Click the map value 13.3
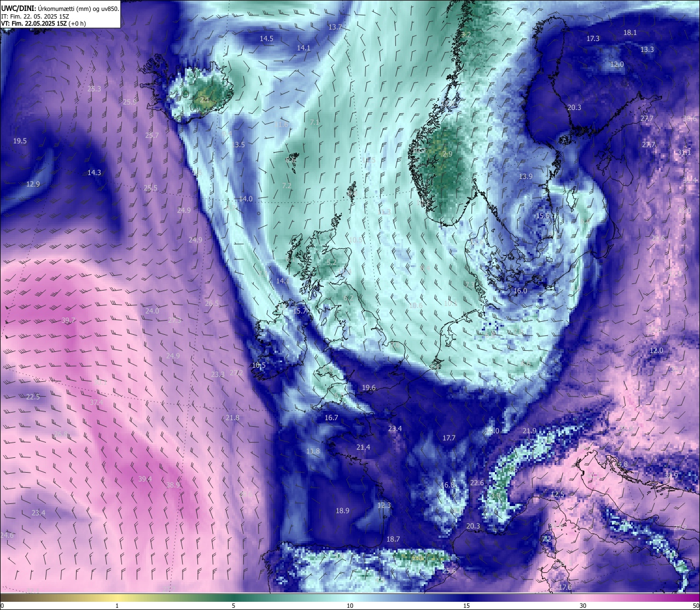This screenshot has height=610, width=700. 647,50
